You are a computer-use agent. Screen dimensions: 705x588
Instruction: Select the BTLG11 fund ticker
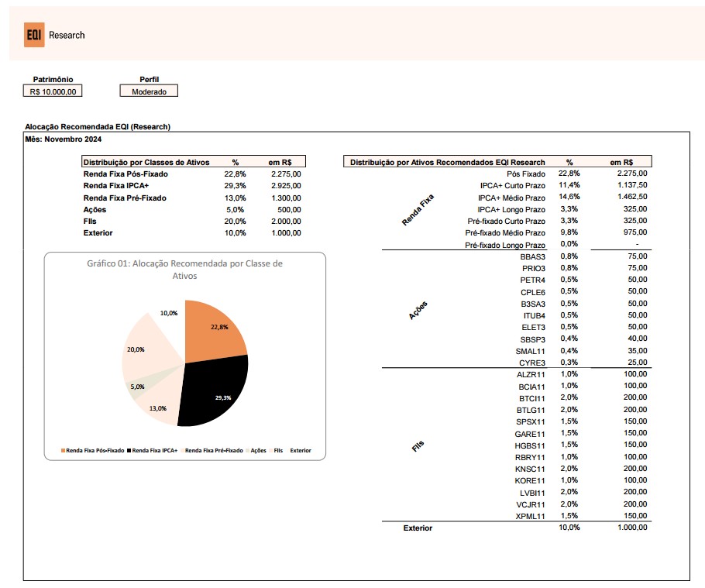click(531, 410)
